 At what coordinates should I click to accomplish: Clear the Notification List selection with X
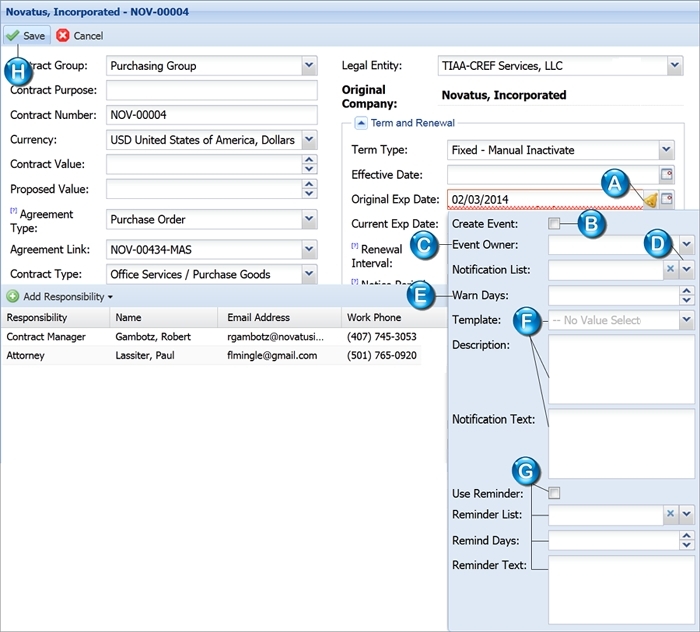point(670,269)
